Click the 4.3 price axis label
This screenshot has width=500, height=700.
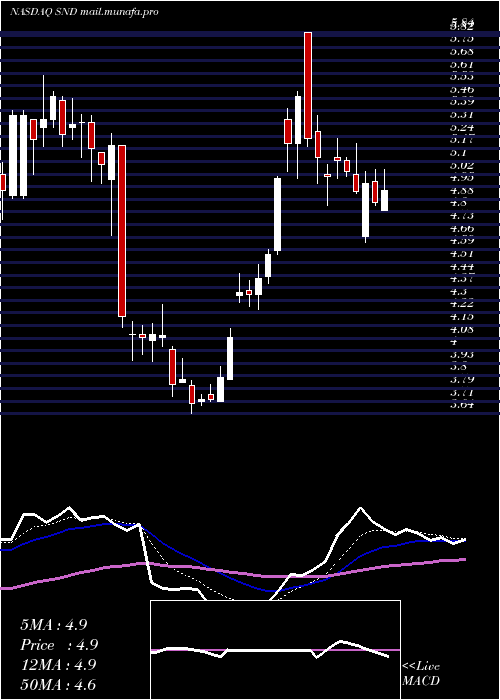(x=459, y=292)
